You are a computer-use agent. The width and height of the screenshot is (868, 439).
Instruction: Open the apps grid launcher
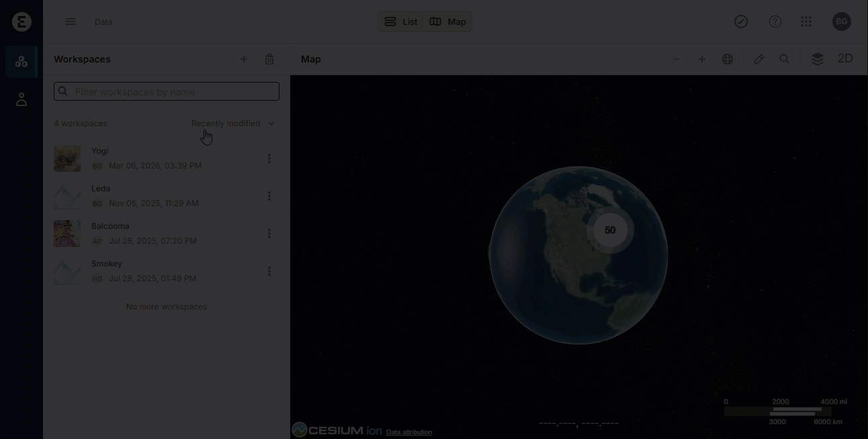(x=806, y=21)
